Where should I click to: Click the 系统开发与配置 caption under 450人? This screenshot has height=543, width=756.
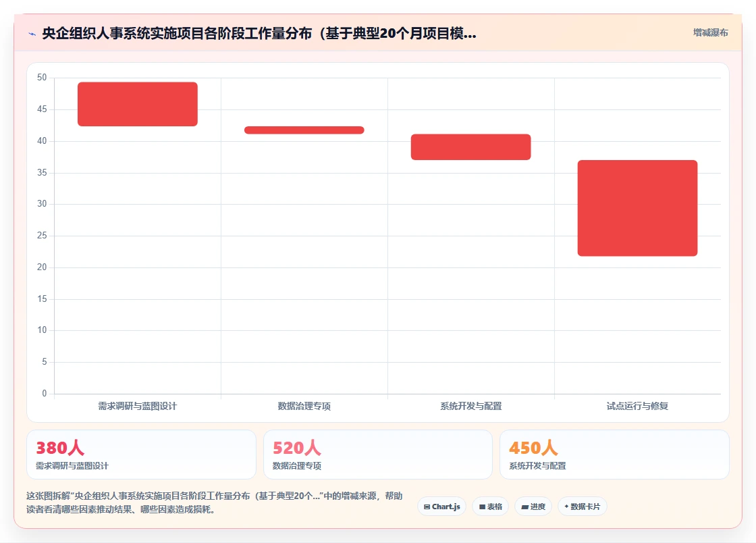[x=537, y=466]
